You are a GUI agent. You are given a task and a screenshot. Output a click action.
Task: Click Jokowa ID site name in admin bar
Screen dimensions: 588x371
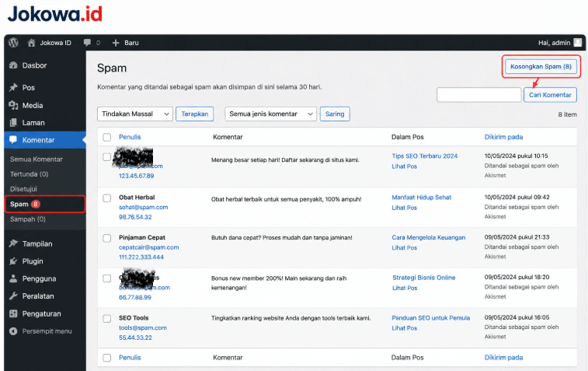pyautogui.click(x=55, y=43)
